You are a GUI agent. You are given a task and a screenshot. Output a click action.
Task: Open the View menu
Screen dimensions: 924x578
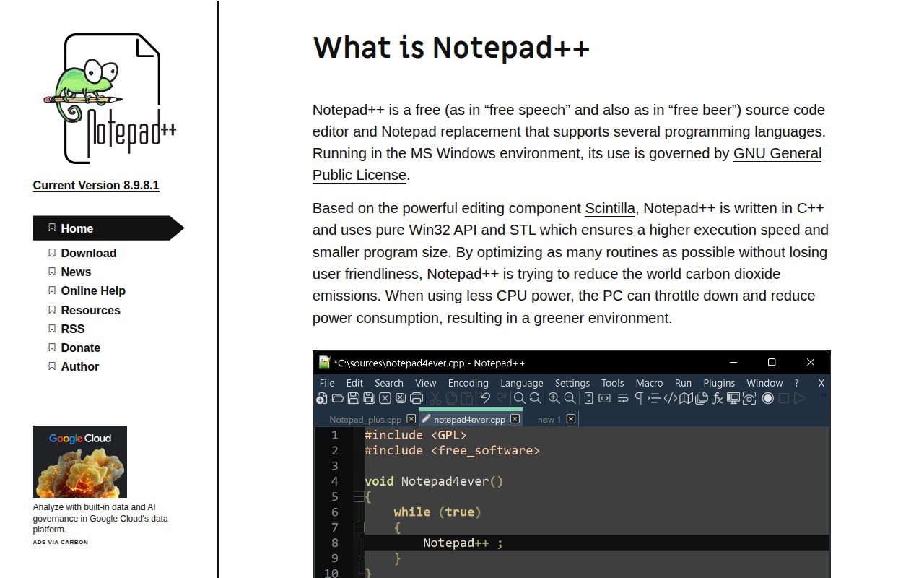(426, 383)
